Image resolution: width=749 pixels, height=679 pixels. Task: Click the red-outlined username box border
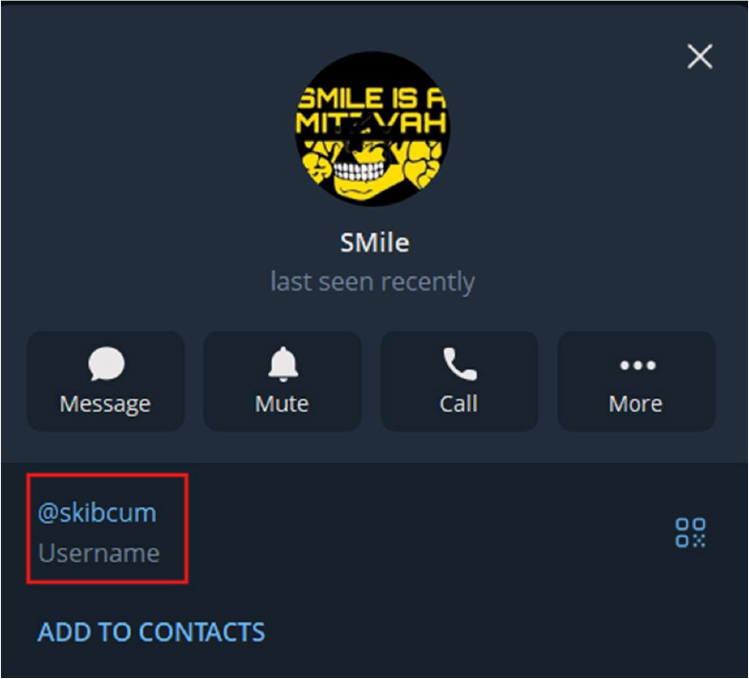point(107,475)
